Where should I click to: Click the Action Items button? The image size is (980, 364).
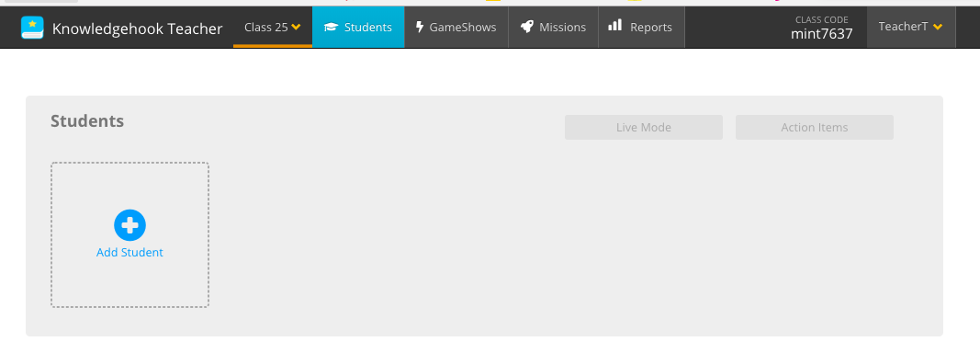point(815,128)
